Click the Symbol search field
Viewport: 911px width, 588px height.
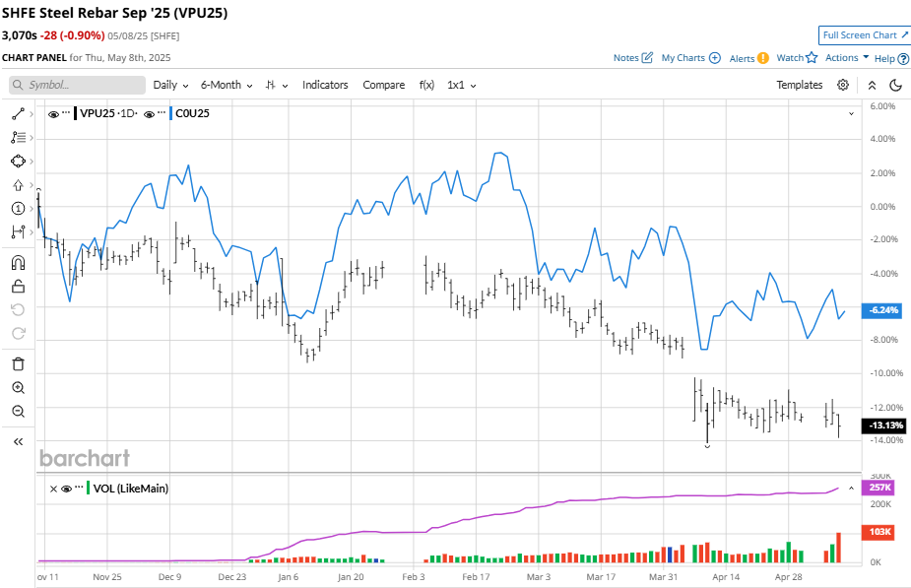[77, 85]
